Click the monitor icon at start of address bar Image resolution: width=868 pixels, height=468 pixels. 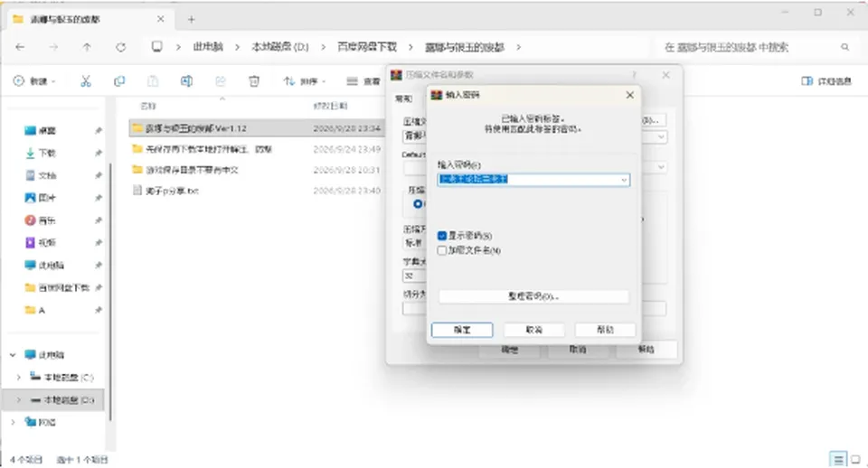point(157,47)
